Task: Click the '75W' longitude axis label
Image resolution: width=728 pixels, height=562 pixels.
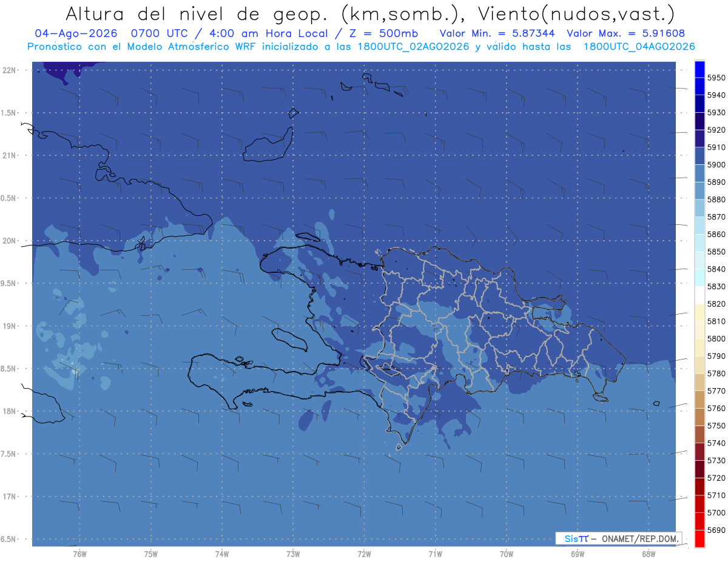Action: 150,554
